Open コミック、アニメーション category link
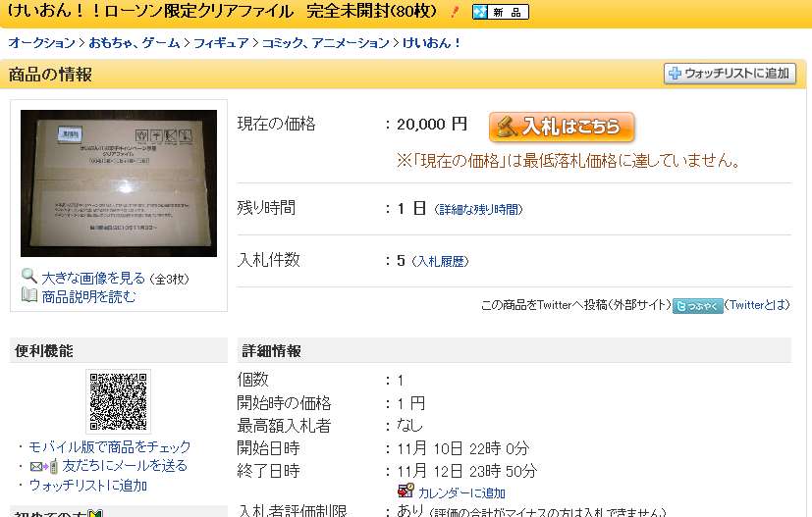This screenshot has height=517, width=812. tap(325, 42)
